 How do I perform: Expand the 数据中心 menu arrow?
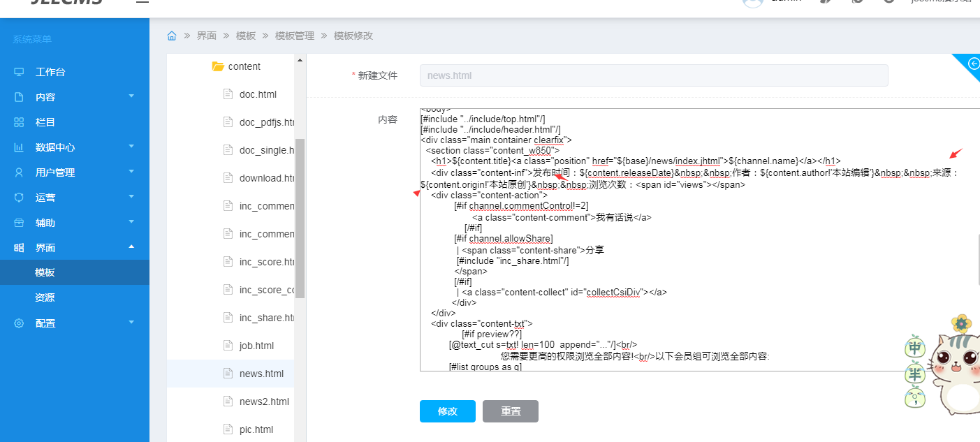pos(131,147)
